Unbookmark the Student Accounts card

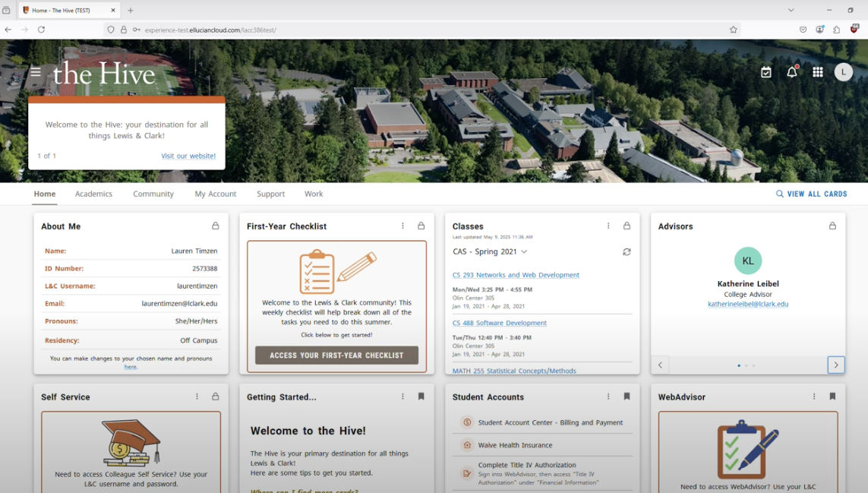point(627,396)
